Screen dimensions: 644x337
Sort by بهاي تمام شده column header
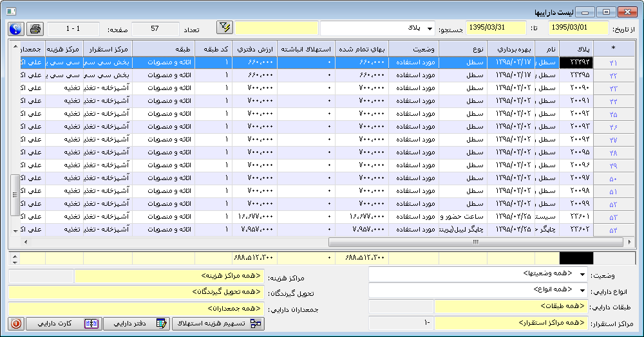(x=362, y=49)
